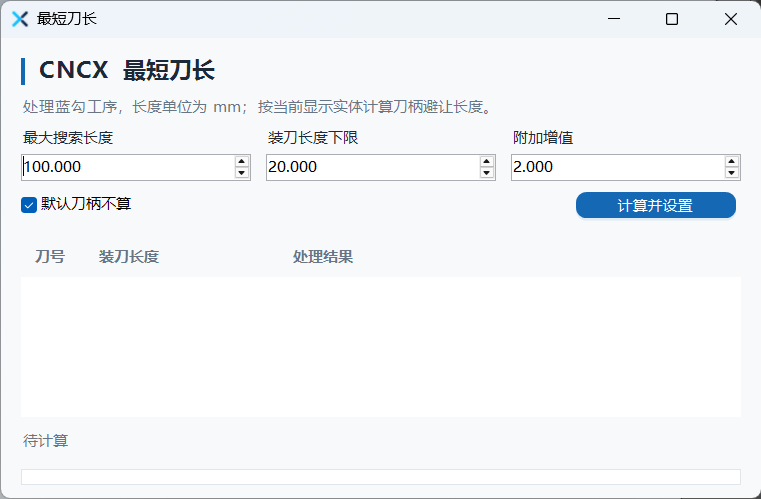Click the CNCX app icon in title bar
The height and width of the screenshot is (499, 761).
[x=20, y=19]
